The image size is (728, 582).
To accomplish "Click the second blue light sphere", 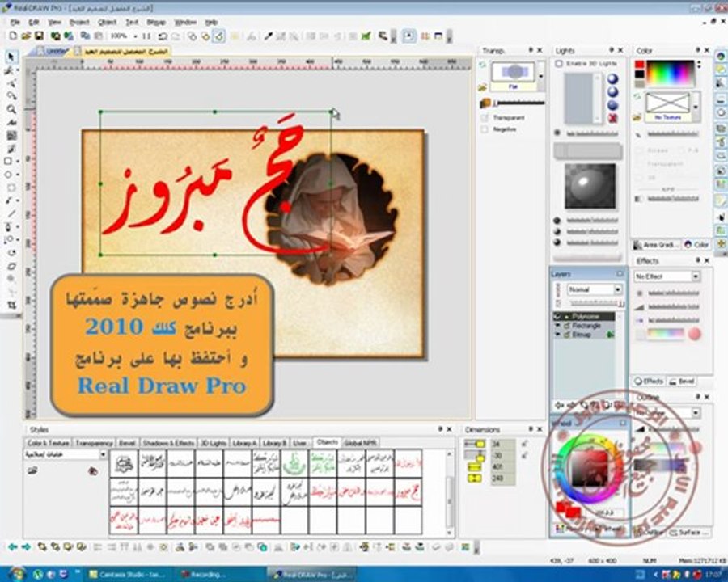I will (x=613, y=92).
